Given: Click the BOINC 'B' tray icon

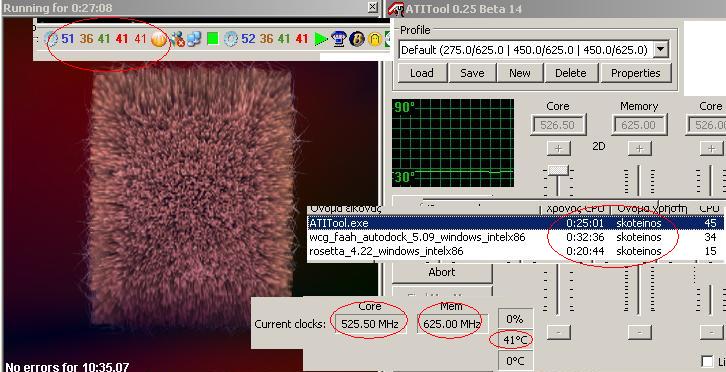Looking at the screenshot, I should [x=357, y=39].
